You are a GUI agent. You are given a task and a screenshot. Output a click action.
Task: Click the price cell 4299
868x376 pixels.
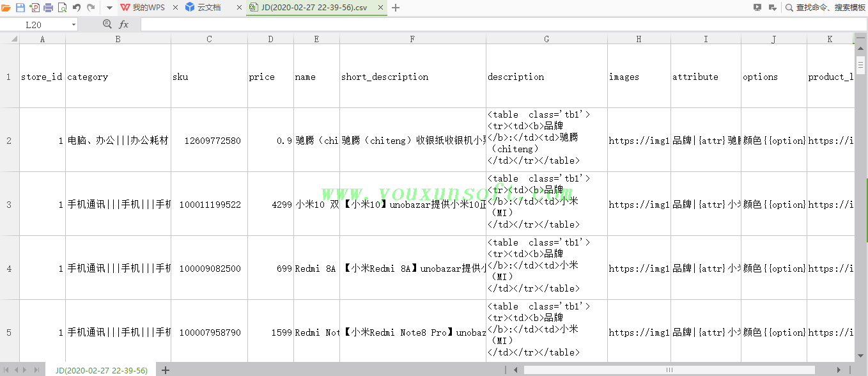point(270,205)
